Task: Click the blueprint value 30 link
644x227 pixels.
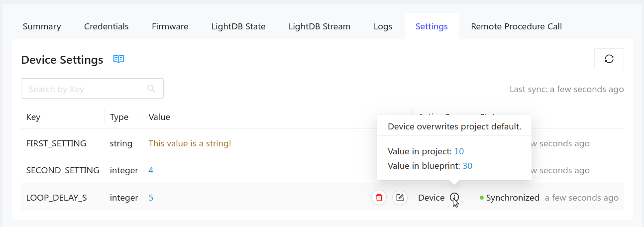Action: click(x=467, y=166)
